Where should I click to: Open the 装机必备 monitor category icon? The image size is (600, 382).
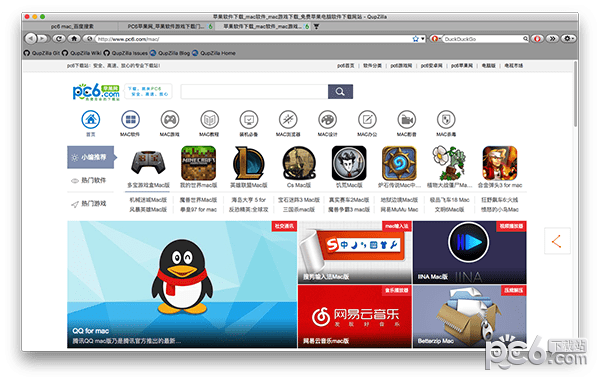click(x=249, y=120)
